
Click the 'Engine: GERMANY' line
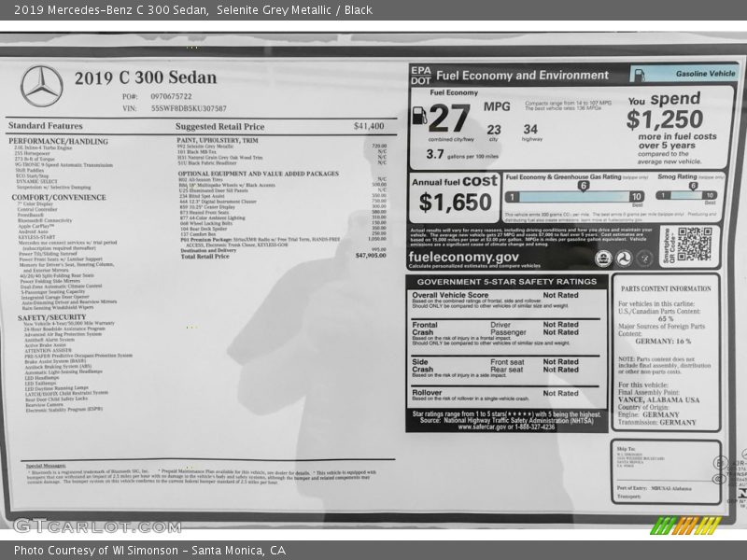[x=648, y=414]
